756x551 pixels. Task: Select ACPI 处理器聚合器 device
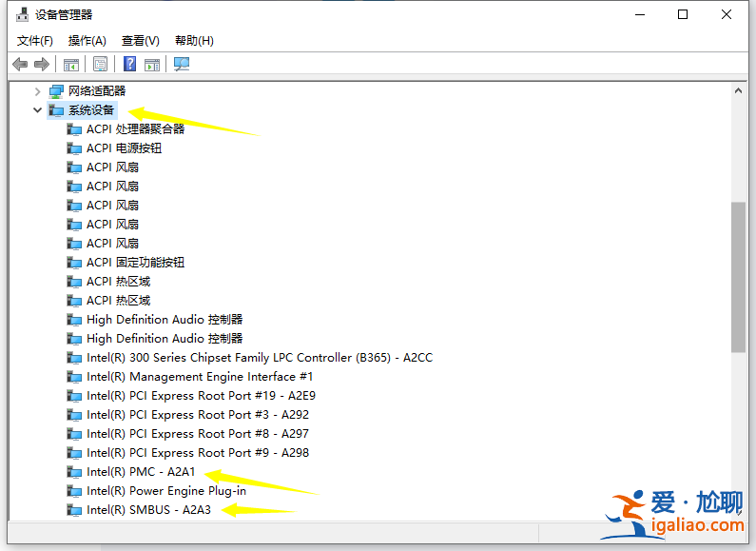click(135, 129)
